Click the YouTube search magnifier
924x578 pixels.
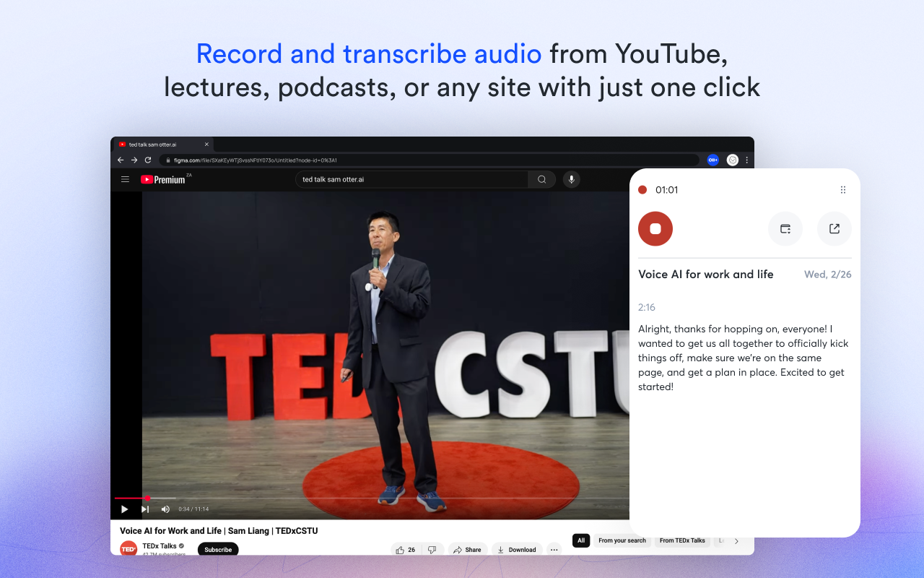tap(541, 178)
